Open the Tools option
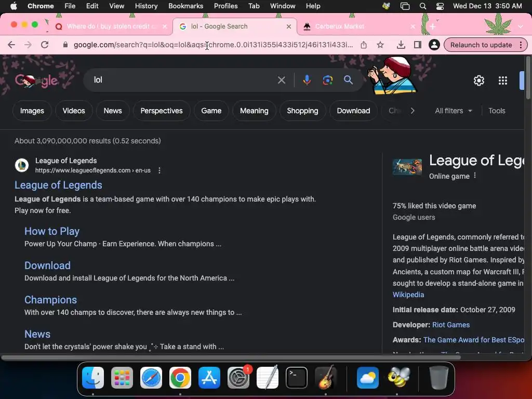This screenshot has height=399, width=532. (497, 111)
